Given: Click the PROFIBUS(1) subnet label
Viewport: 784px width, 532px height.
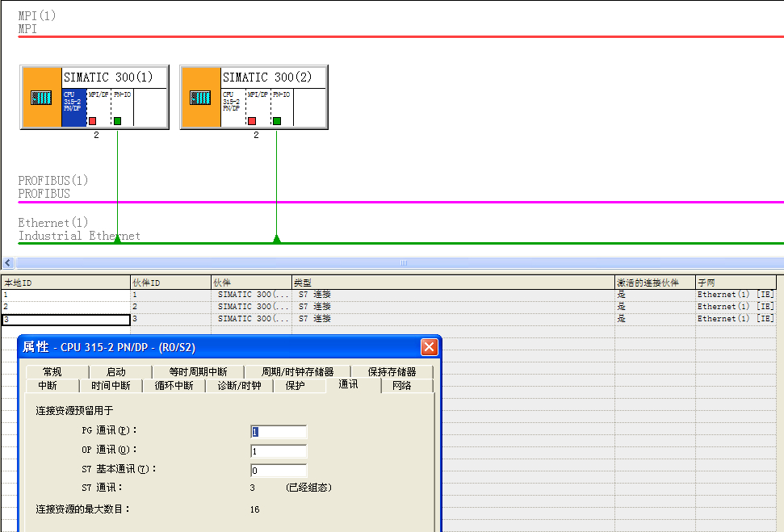Looking at the screenshot, I should (53, 187).
